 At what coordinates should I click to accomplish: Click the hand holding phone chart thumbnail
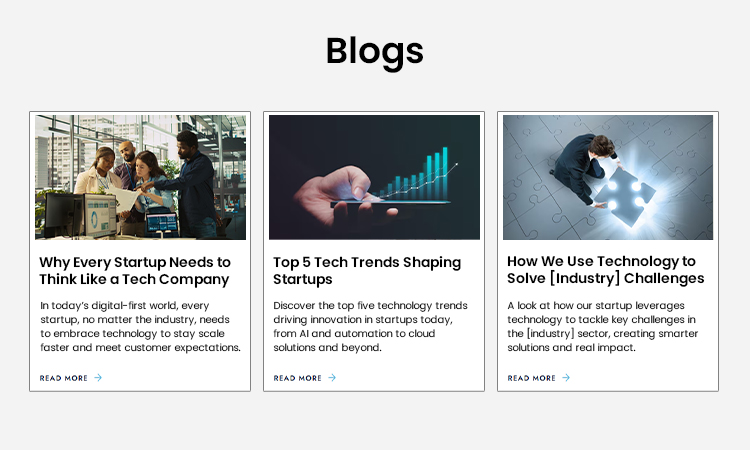click(x=374, y=177)
